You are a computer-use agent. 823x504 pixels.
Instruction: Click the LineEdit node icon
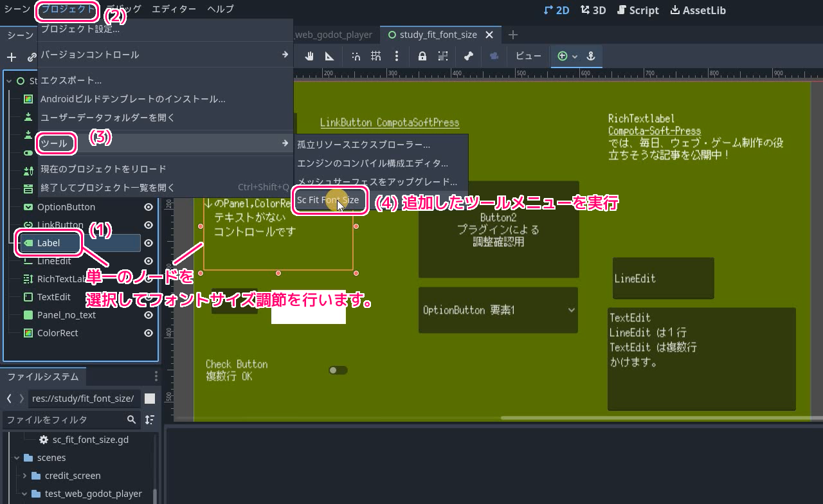pos(28,261)
